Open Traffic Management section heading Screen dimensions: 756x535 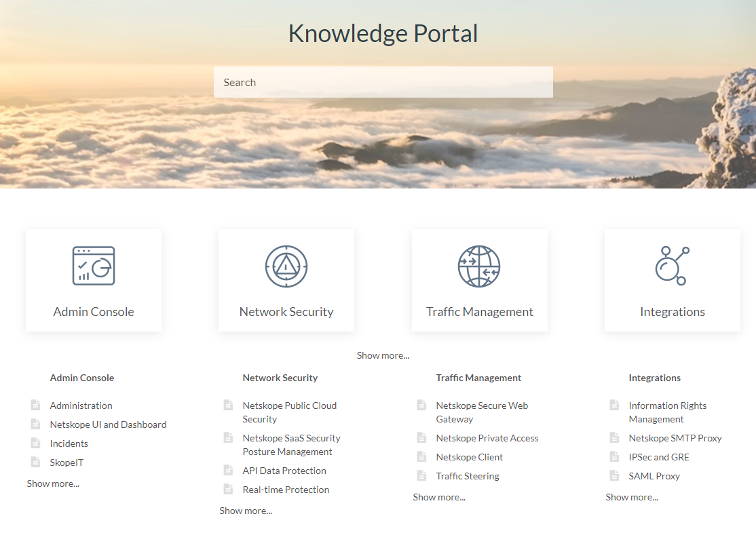point(478,378)
